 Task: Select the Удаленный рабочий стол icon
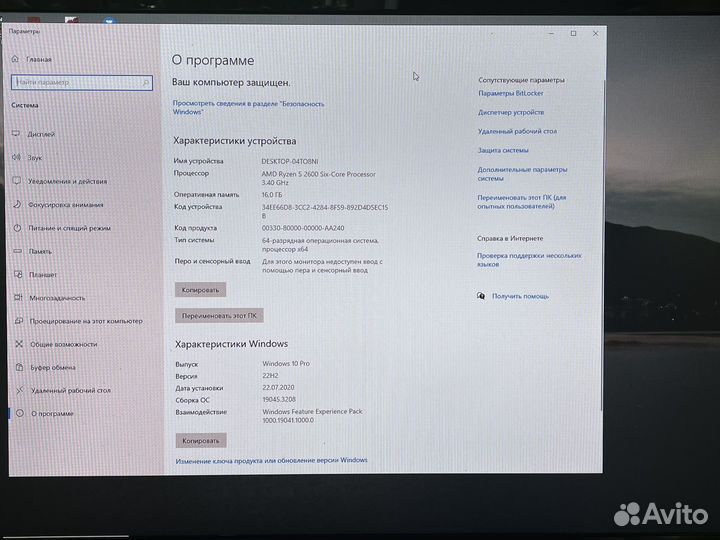20,390
